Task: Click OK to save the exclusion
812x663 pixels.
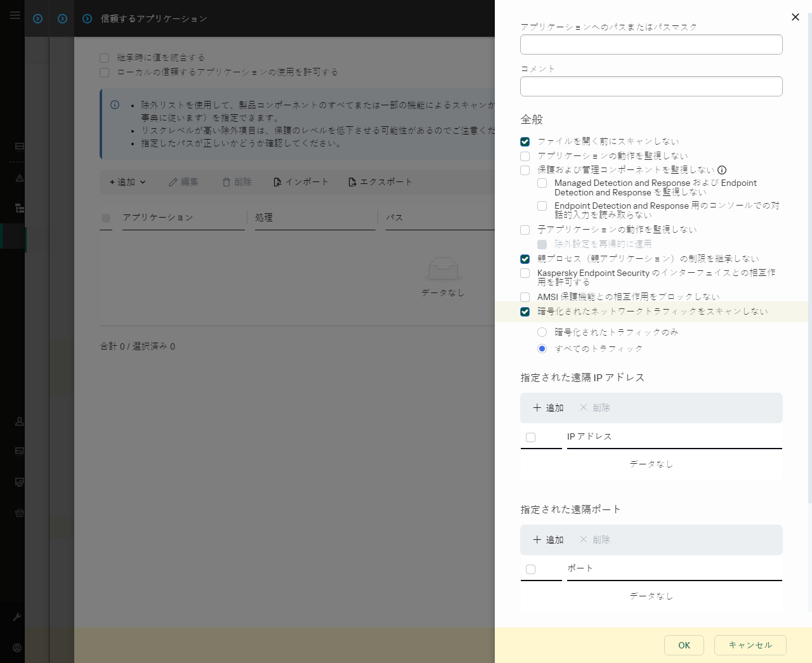Action: click(x=684, y=645)
